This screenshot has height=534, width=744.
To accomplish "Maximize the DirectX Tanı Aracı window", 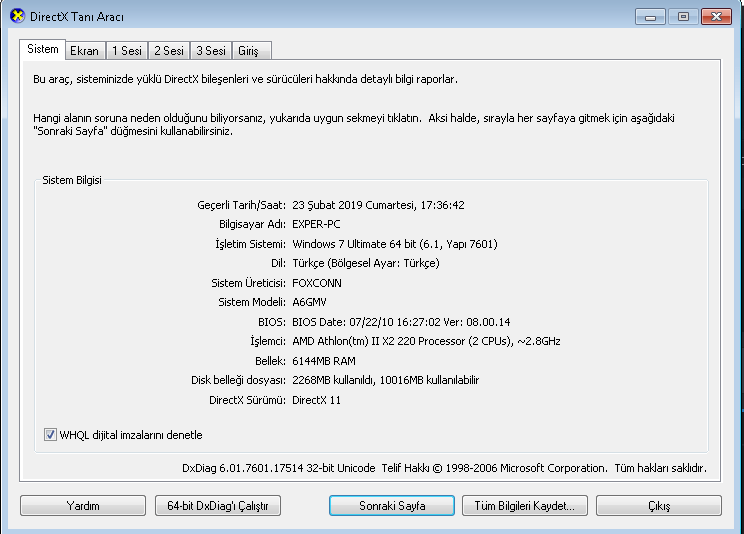I will [683, 17].
